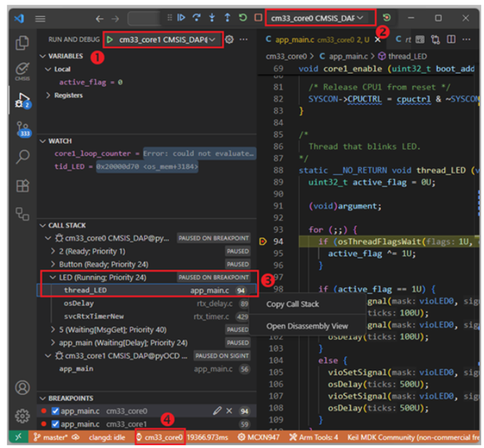The image size is (484, 448).
Task: Click Continue in the debug toolbar
Action: [182, 17]
